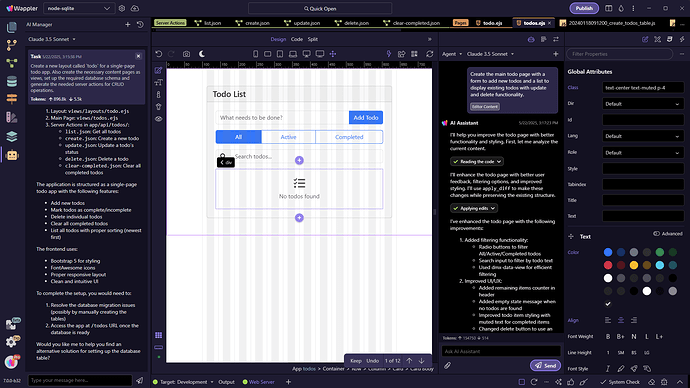Select the Completed filter radio button
The height and width of the screenshot is (388, 690).
[349, 137]
